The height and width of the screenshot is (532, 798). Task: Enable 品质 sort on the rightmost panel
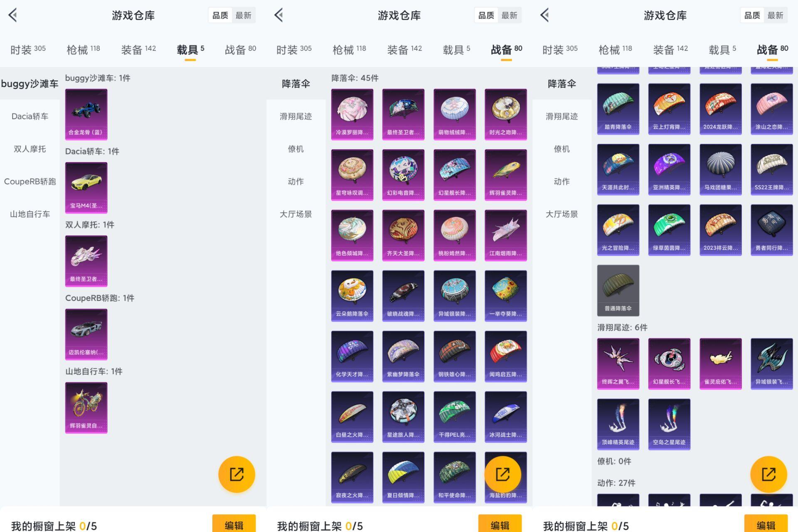point(752,15)
